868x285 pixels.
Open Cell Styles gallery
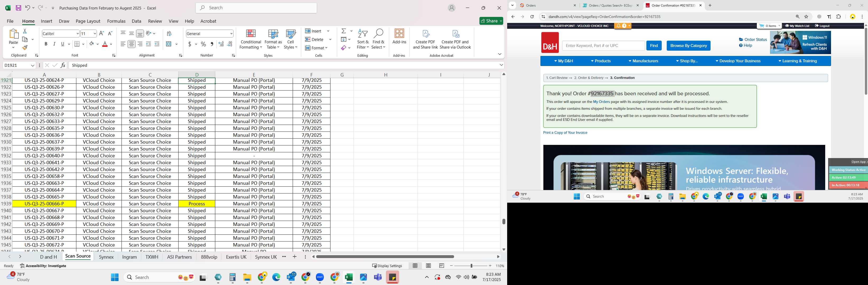(291, 39)
